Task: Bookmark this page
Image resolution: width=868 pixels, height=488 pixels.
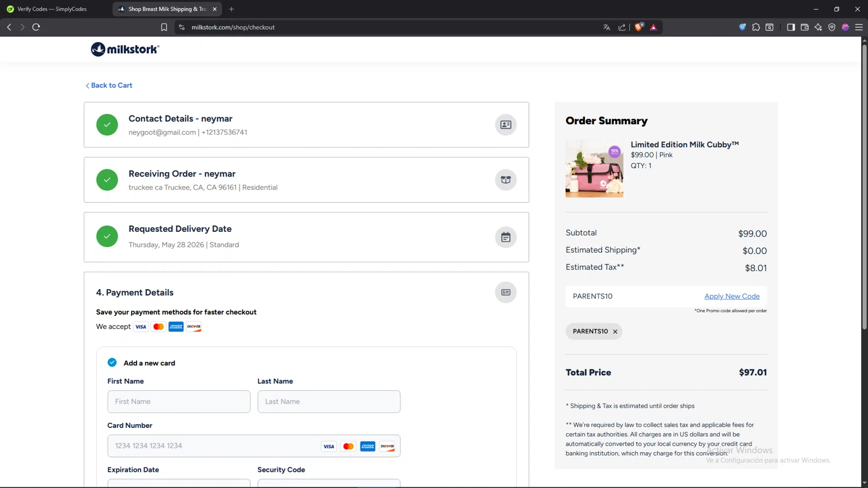Action: click(164, 27)
